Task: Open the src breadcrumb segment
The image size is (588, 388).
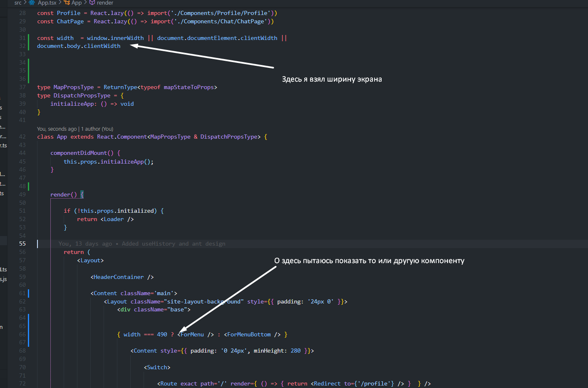Action: coord(18,2)
